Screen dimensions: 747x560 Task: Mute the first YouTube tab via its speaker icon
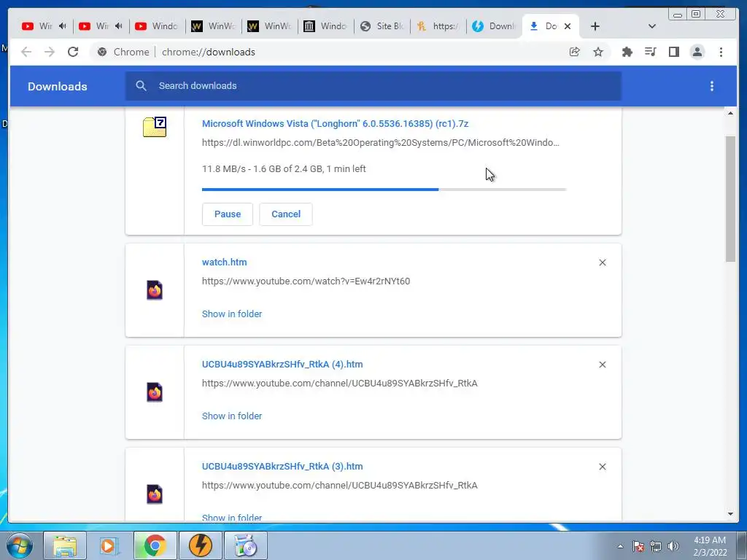pyautogui.click(x=63, y=26)
